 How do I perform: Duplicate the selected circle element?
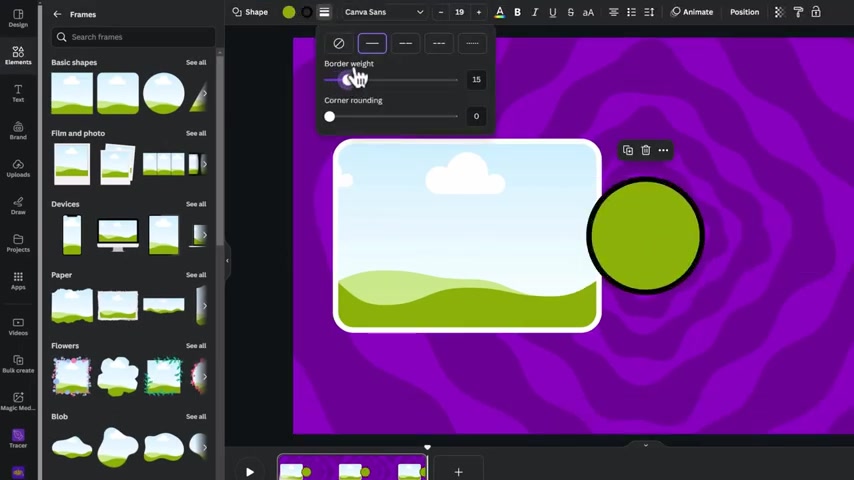(x=628, y=150)
